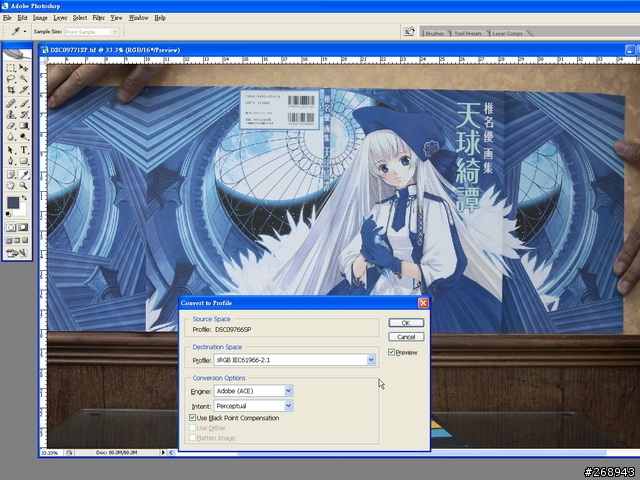Click the background color swatch
The image size is (640, 480).
[21, 211]
